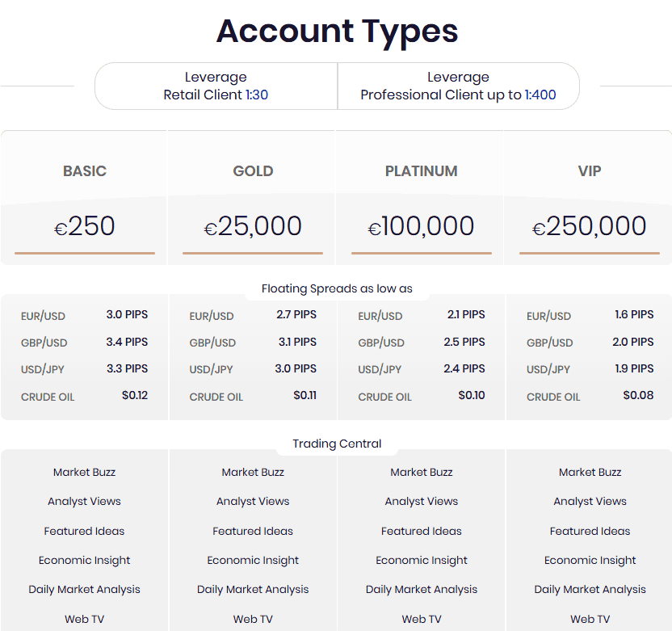Click USD/JPY spread in PLATINUM column

coord(421,369)
